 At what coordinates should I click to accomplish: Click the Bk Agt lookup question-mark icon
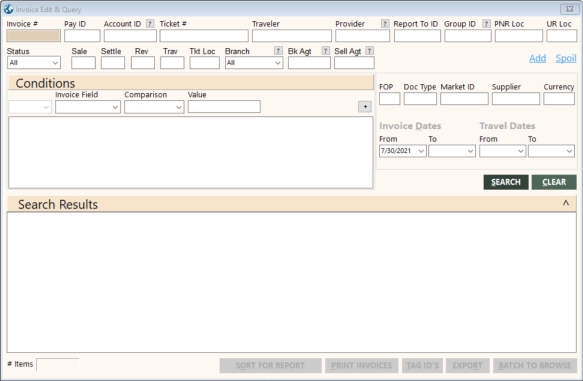325,51
